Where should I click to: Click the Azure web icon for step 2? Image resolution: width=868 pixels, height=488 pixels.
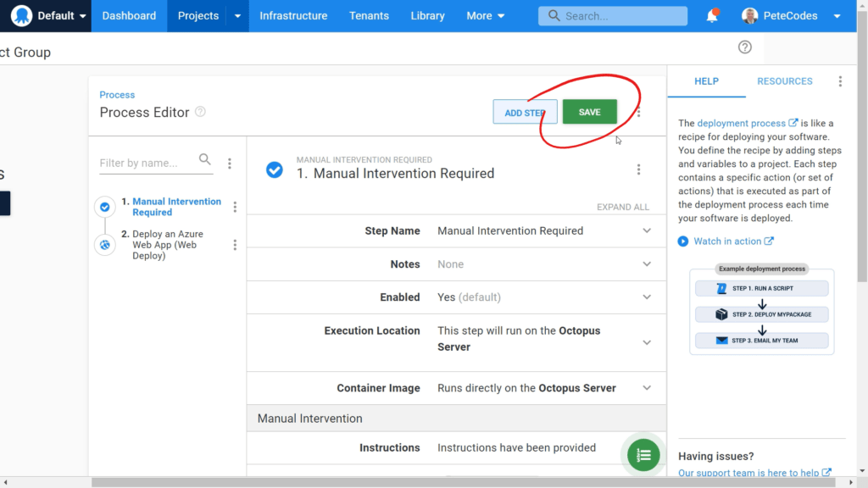(x=104, y=245)
